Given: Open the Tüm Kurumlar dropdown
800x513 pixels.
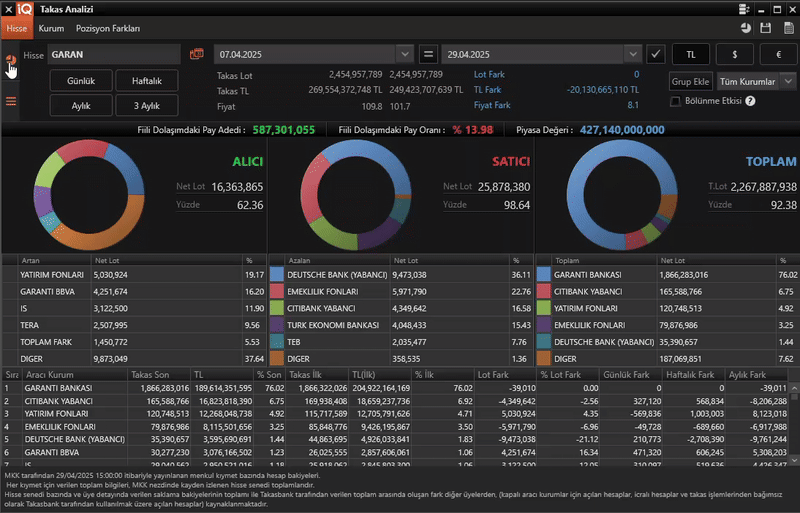Looking at the screenshot, I should [x=788, y=82].
